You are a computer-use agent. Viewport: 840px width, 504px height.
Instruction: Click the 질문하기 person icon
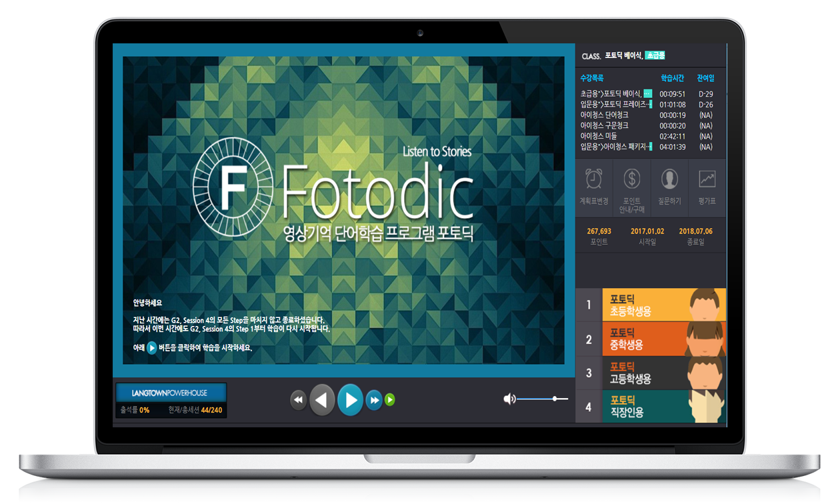[x=669, y=179]
